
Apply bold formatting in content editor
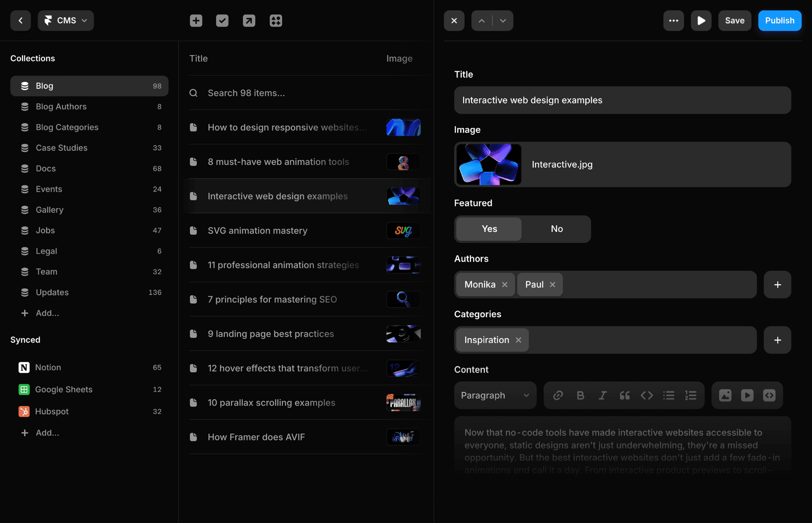pyautogui.click(x=580, y=395)
